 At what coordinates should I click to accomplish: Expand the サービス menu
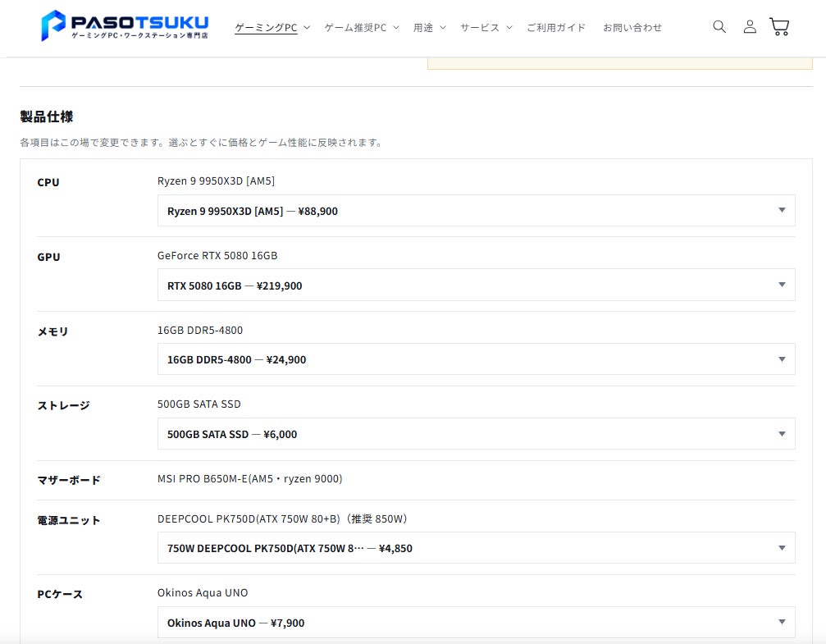[486, 27]
